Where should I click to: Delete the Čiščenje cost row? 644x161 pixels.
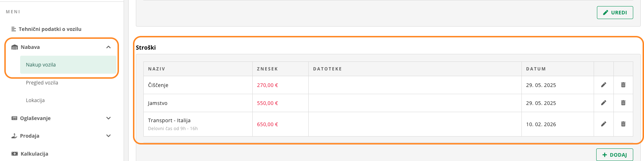(623, 85)
